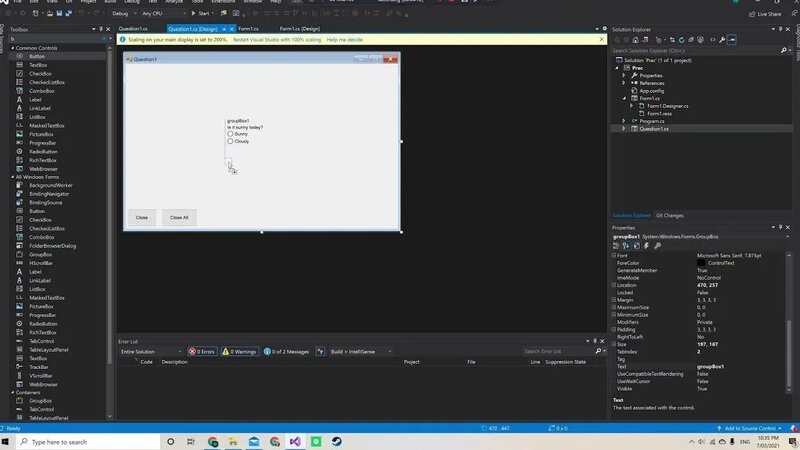
Task: Open the Git Changes tab
Action: click(x=669, y=216)
